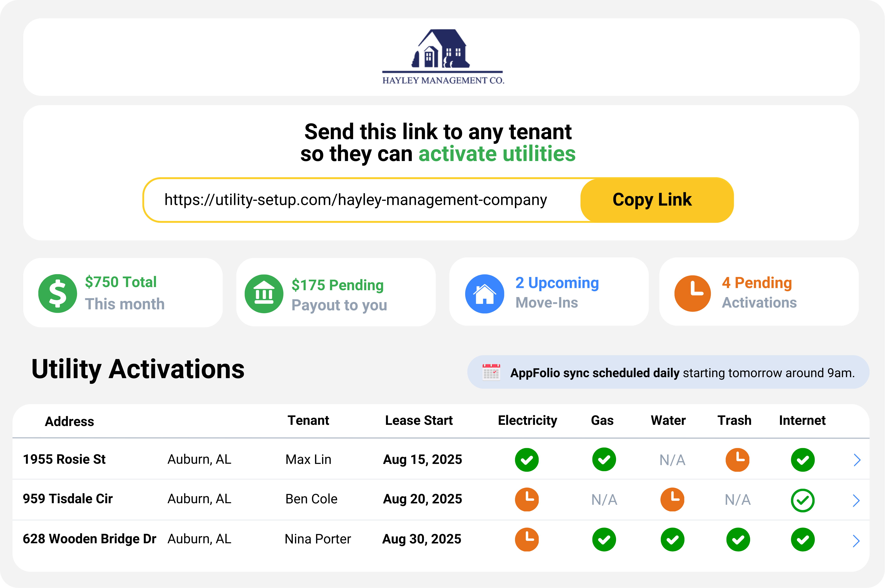
Task: Click Gas checkmark for 628 Wooden Bridge Dr
Action: [604, 540]
